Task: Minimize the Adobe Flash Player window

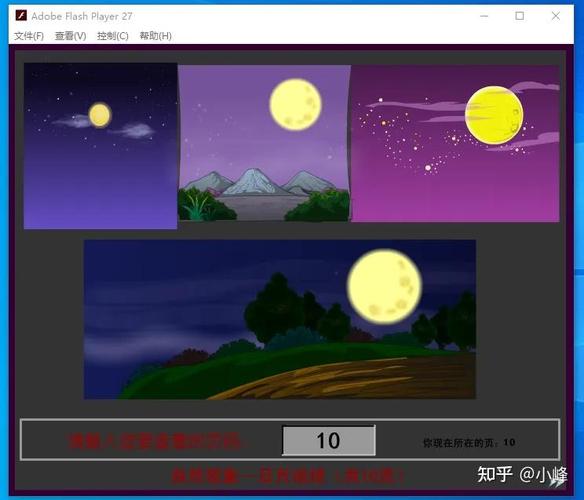Action: [x=484, y=16]
